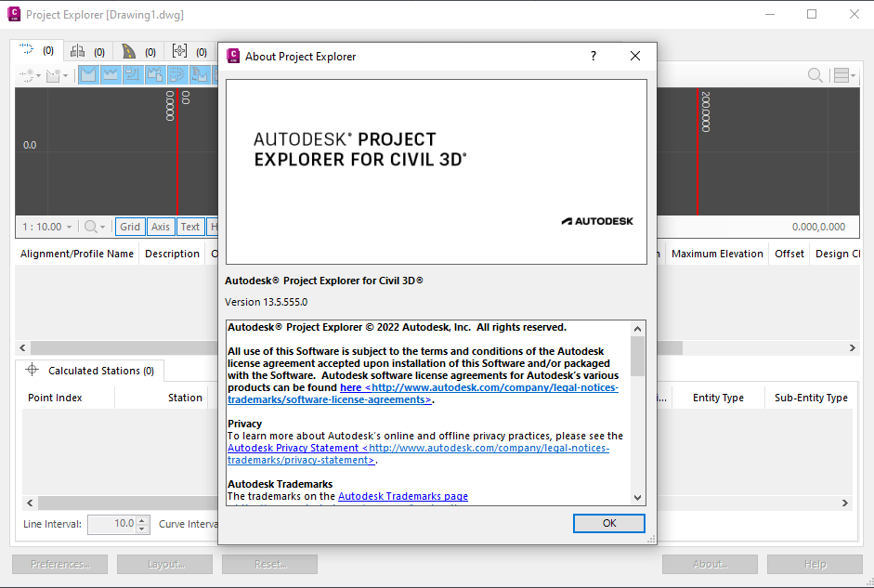Click the 0.000,0.000 coordinate readout
Viewport: 874px width, 588px height.
(818, 227)
